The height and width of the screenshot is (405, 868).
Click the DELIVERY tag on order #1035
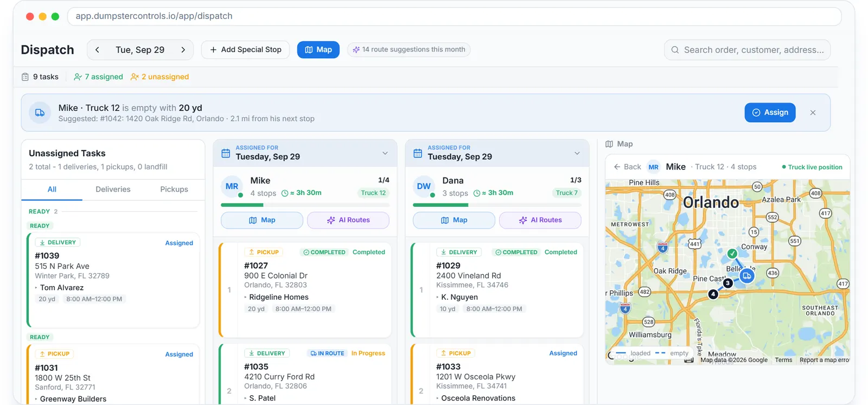click(267, 353)
